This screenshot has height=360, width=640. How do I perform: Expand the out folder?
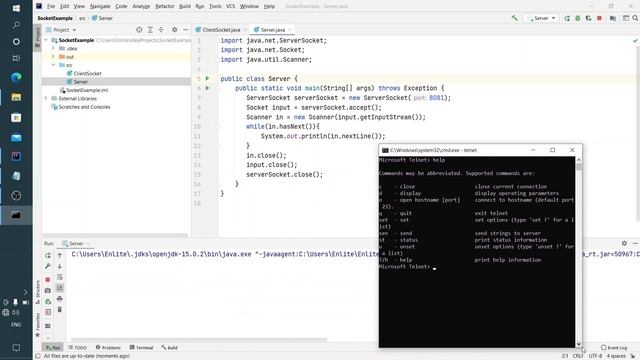click(x=53, y=57)
